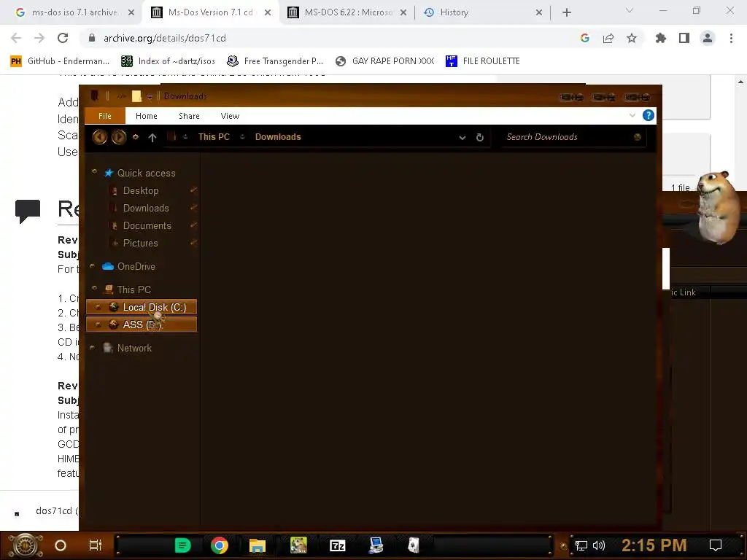Open 7-Zip from the taskbar

click(x=337, y=545)
